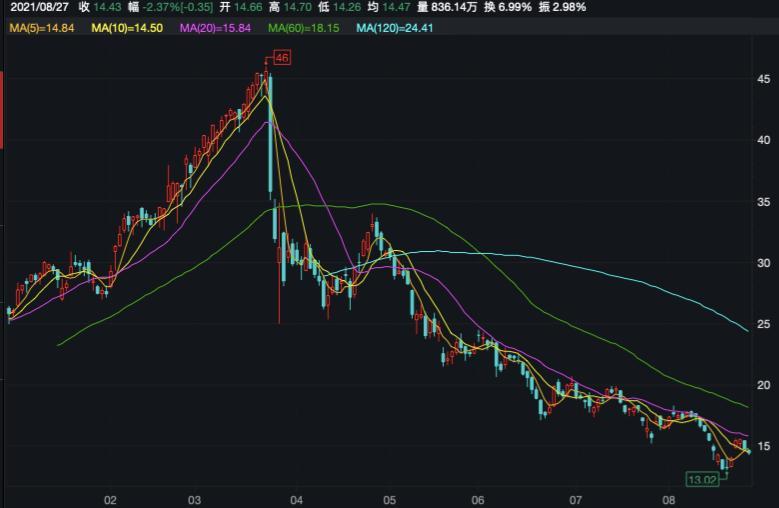Screen dimensions: 779x508
Task: Select the MA(20)=15.84 indicator label
Action: point(216,28)
